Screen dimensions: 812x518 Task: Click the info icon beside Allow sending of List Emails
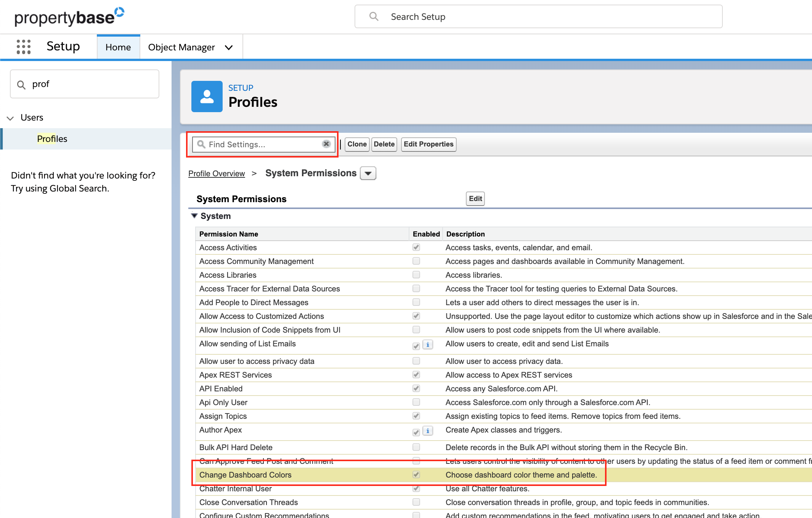click(x=428, y=344)
